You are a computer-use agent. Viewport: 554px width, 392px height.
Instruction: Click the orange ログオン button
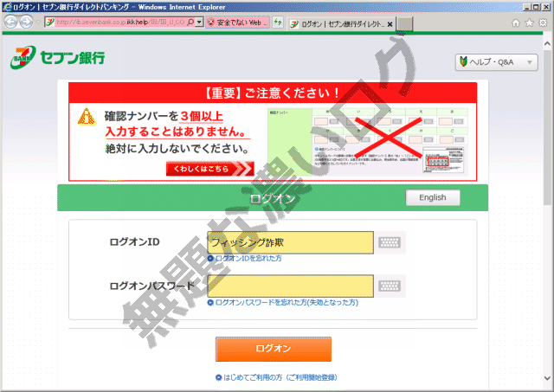274,349
